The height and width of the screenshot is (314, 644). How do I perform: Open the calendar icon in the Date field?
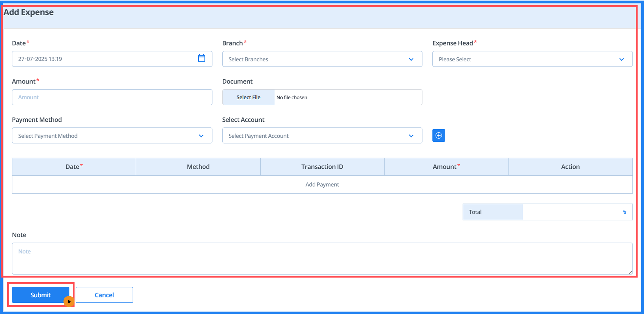pos(201,59)
